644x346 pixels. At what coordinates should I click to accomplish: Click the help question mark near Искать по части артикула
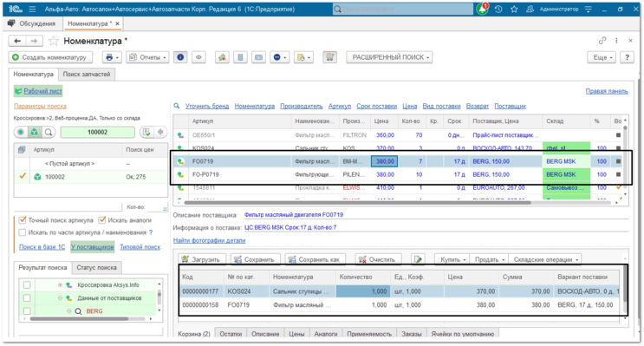[151, 232]
